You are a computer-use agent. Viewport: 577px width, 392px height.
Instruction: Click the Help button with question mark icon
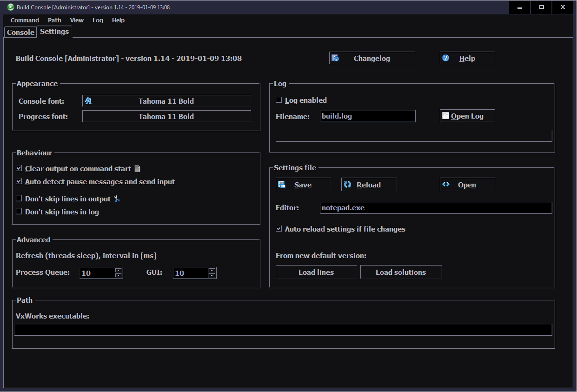(467, 58)
